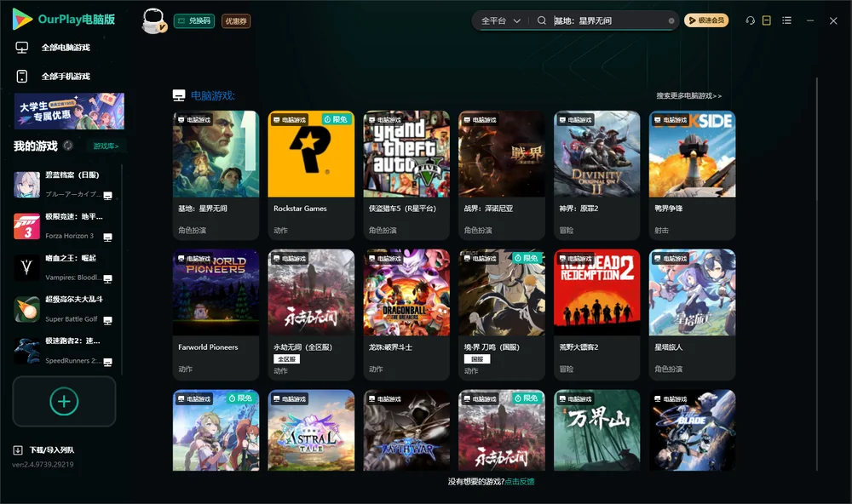Screen dimensions: 852x504
Task: Open the Red Dead Redemption 2 cover
Action: coord(596,292)
